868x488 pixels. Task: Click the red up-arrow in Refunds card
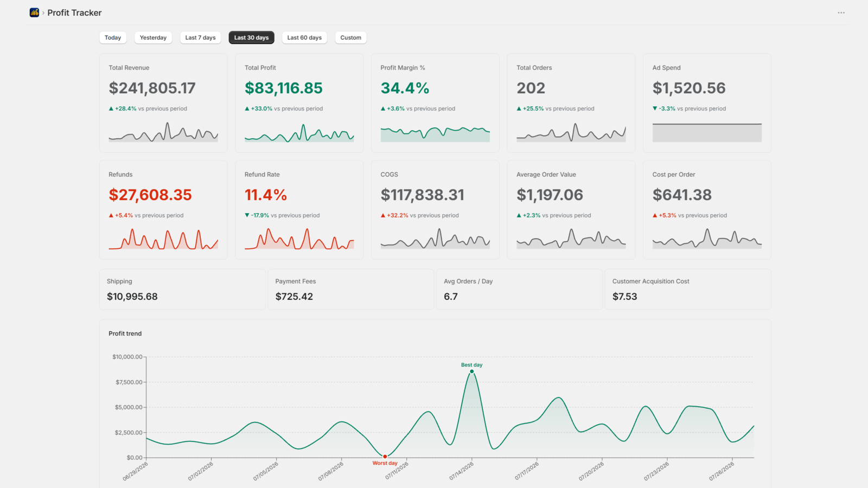pos(111,215)
